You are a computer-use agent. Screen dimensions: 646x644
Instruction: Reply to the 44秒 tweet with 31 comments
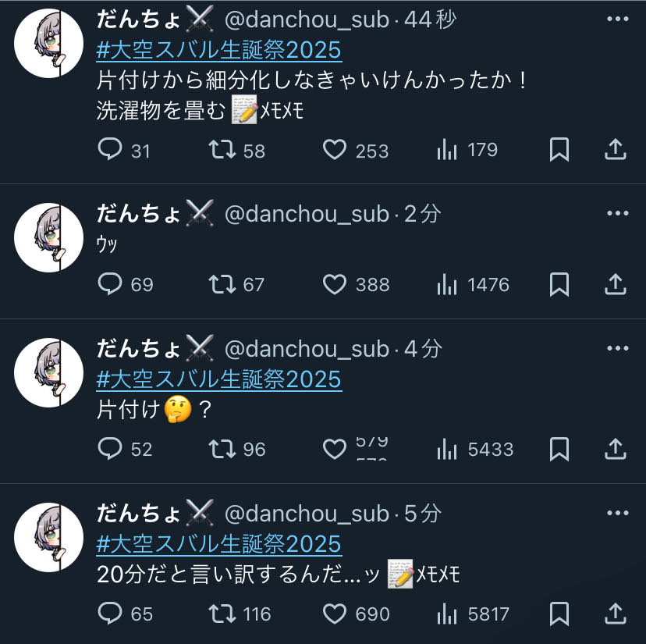[110, 149]
